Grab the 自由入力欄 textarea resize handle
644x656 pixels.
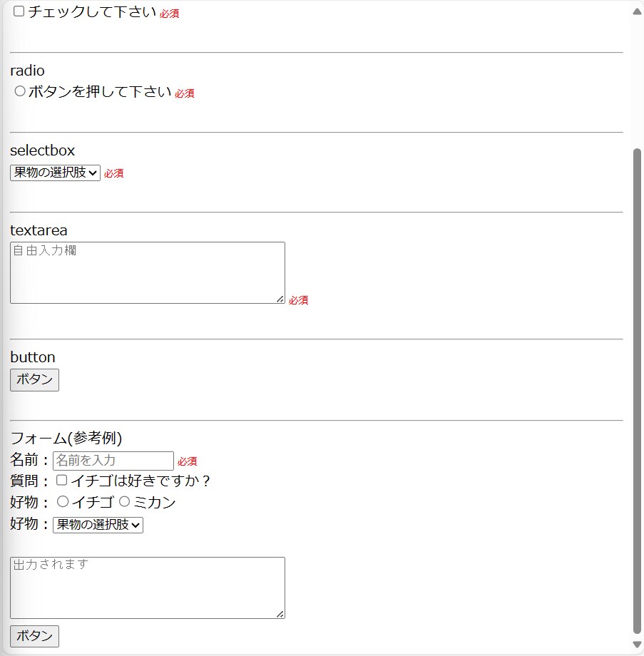point(280,299)
